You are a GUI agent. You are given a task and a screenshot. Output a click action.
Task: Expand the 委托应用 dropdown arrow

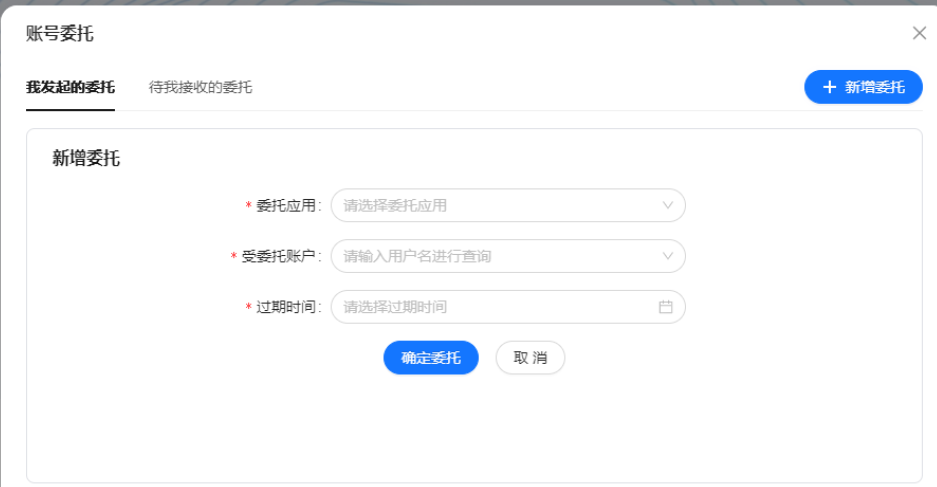coord(668,205)
